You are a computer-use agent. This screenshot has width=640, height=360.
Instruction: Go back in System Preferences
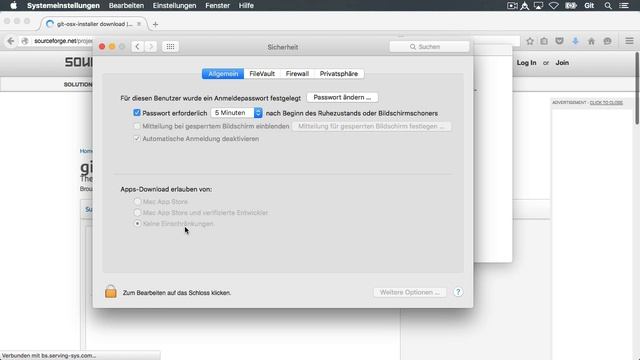pyautogui.click(x=138, y=47)
